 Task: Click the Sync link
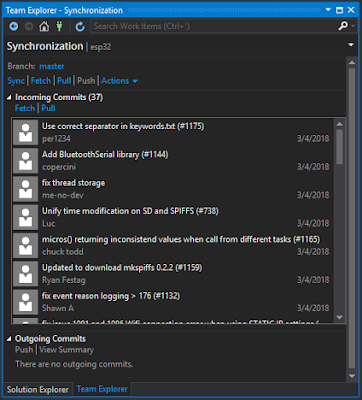tap(16, 81)
